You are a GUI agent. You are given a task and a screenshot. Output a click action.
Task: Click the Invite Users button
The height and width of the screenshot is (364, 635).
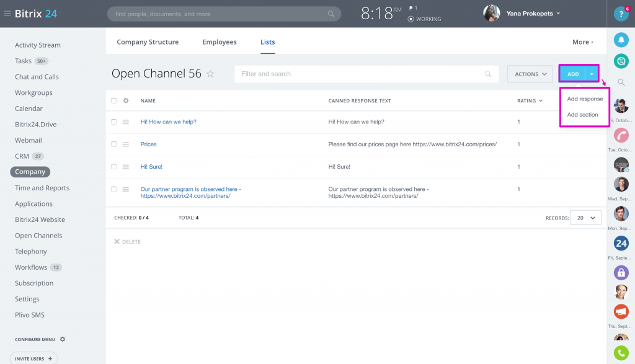pos(33,358)
